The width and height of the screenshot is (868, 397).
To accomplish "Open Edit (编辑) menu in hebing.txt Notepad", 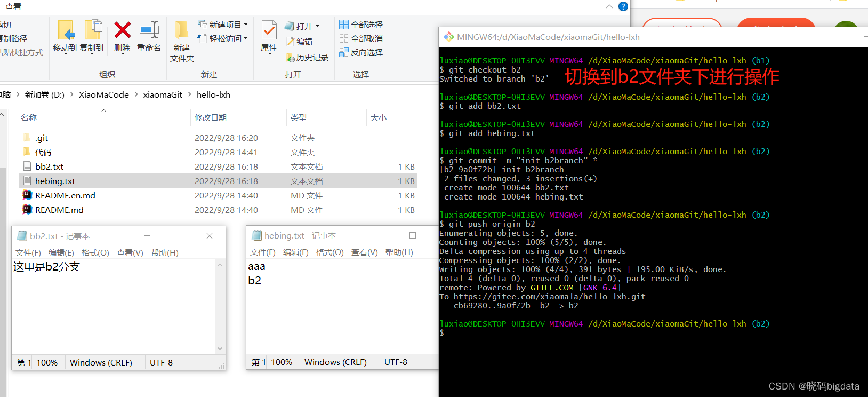I will pyautogui.click(x=296, y=252).
